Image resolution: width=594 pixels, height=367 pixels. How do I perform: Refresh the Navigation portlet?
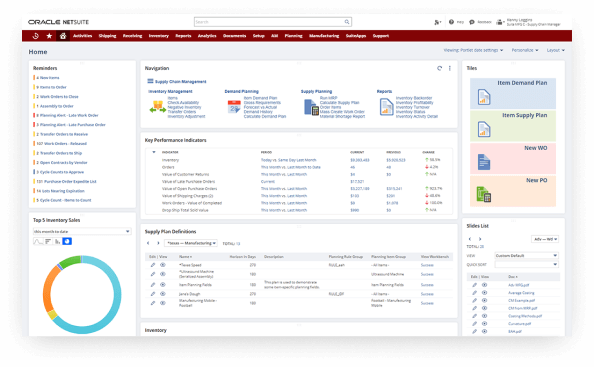pyautogui.click(x=439, y=69)
